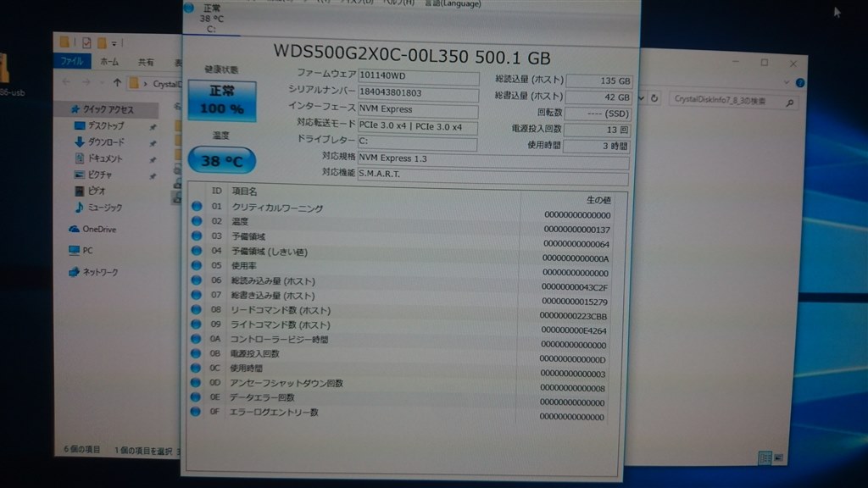Open the ファイル tab in Explorer
This screenshot has width=868, height=488.
[x=72, y=61]
